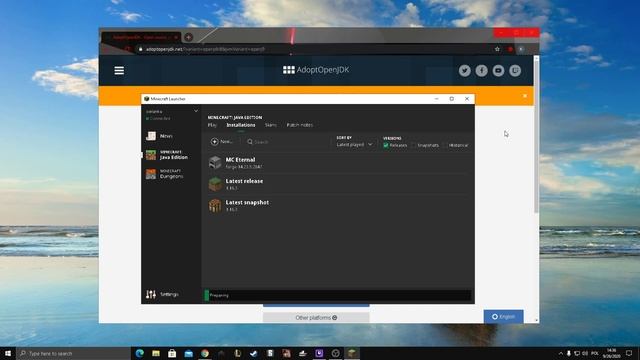
Task: Click the installations Search field
Action: 286,142
